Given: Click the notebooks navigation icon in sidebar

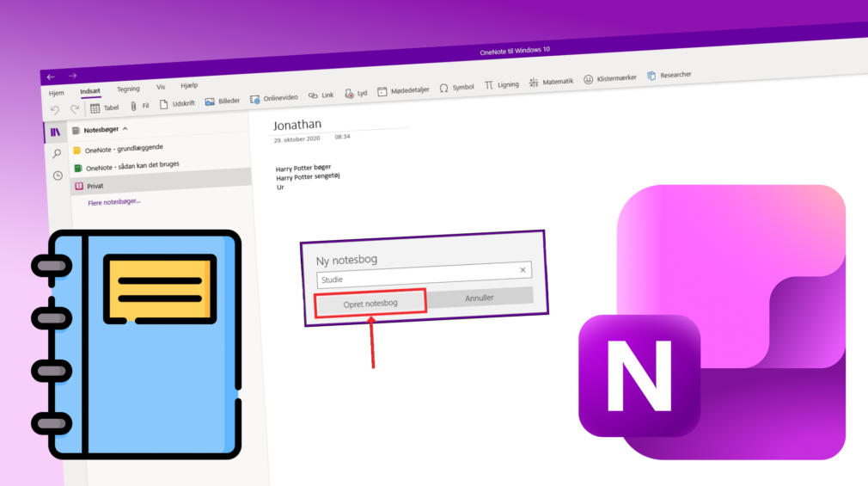Looking at the screenshot, I should [55, 132].
